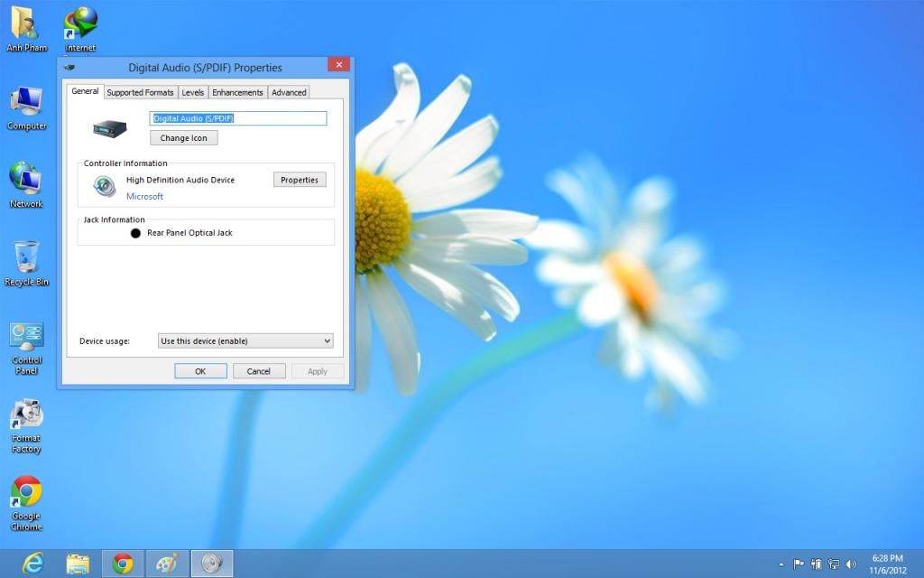This screenshot has width=924, height=578.
Task: Switch to Paint in the taskbar
Action: pos(167,564)
